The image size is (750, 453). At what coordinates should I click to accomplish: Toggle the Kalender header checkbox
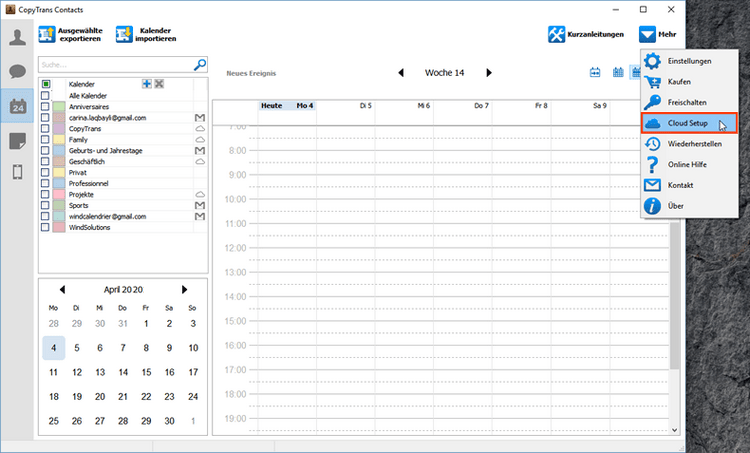click(x=46, y=84)
